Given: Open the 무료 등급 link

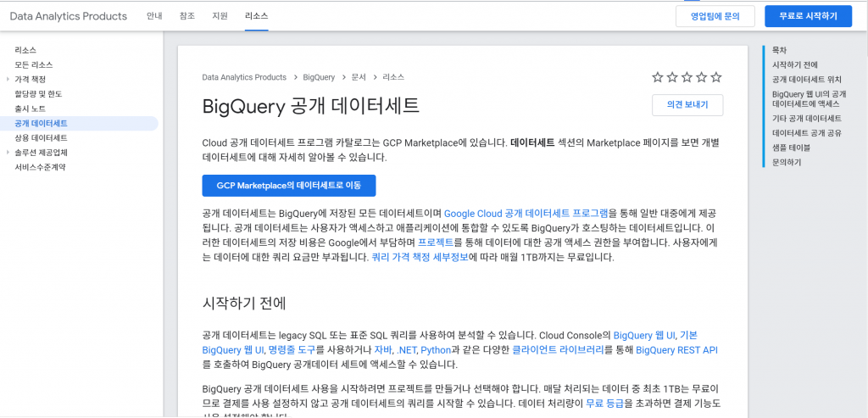Looking at the screenshot, I should coord(605,403).
